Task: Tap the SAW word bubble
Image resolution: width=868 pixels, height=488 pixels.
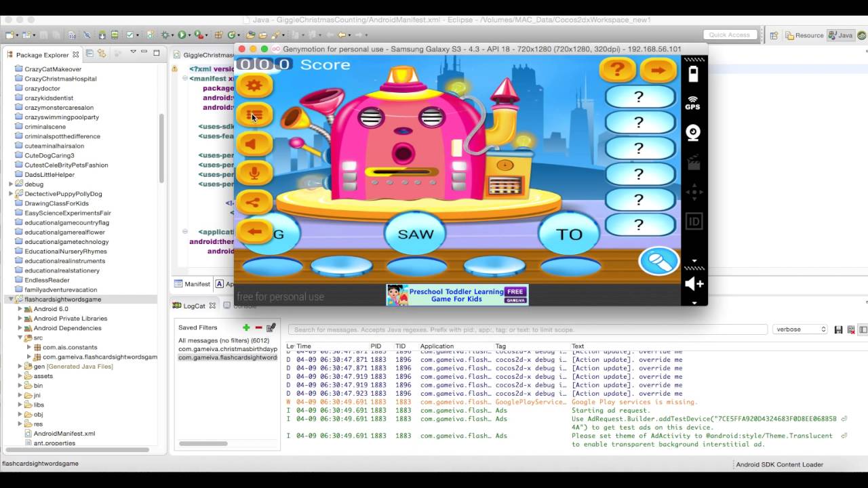Action: tap(416, 235)
